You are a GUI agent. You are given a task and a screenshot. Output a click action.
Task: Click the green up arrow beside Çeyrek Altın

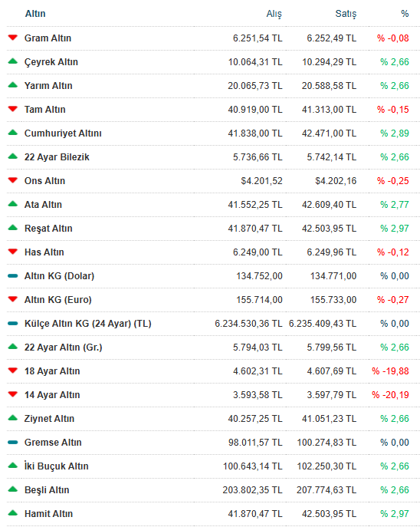click(x=13, y=61)
